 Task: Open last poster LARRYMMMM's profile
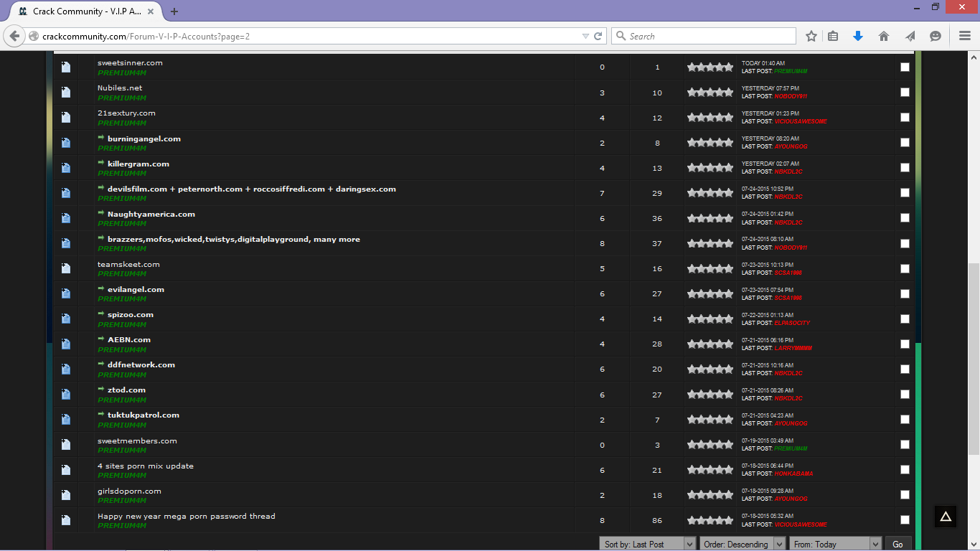coord(793,348)
